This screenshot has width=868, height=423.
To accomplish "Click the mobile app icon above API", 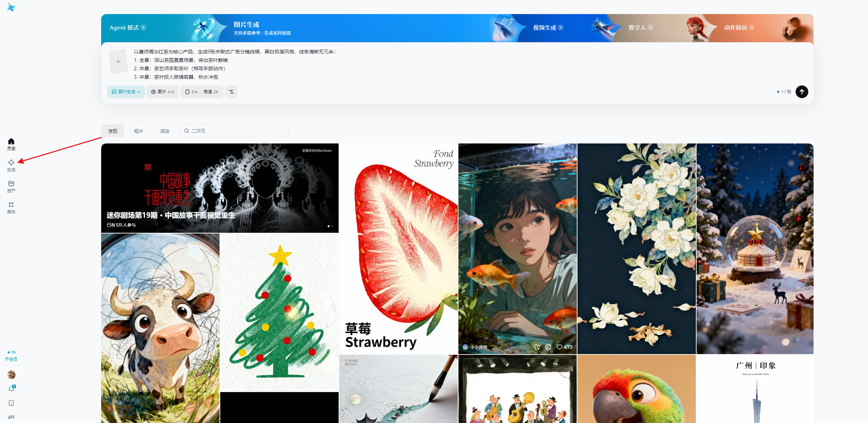I will 11,403.
